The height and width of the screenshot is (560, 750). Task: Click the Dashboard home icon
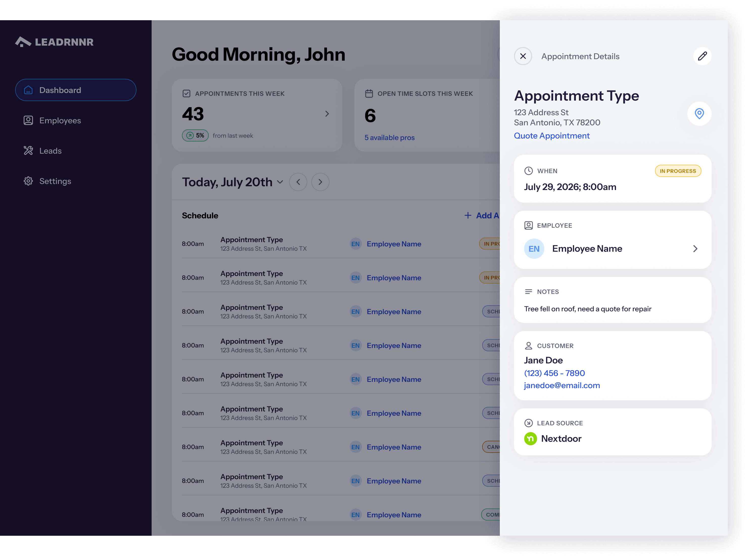28,90
